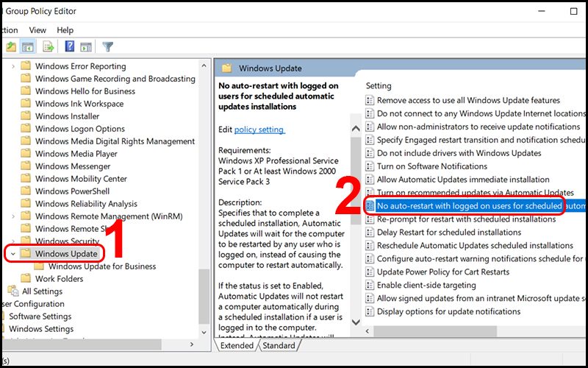Toggle the Show/Hide Action Pane icon

(87, 47)
